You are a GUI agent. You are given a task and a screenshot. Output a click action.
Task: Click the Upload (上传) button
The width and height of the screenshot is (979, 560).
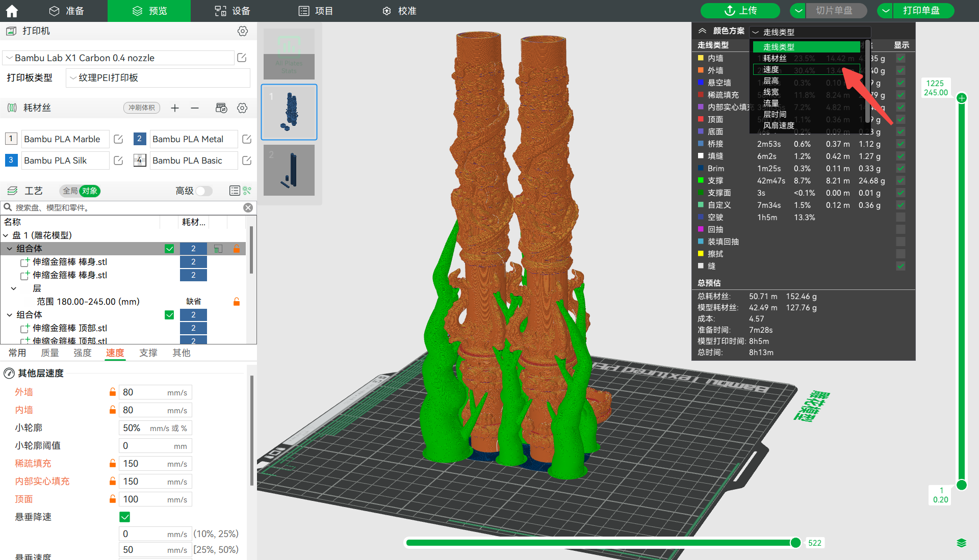[x=740, y=11]
